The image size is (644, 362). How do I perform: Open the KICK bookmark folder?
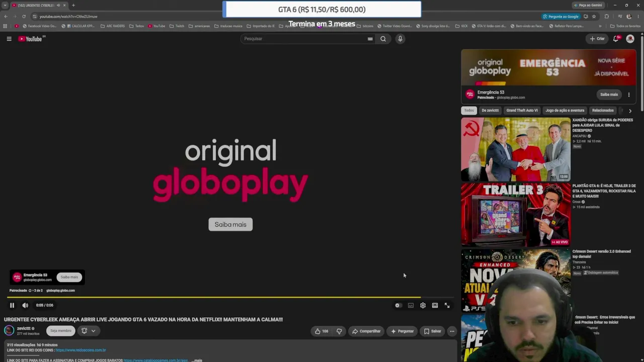pyautogui.click(x=461, y=26)
